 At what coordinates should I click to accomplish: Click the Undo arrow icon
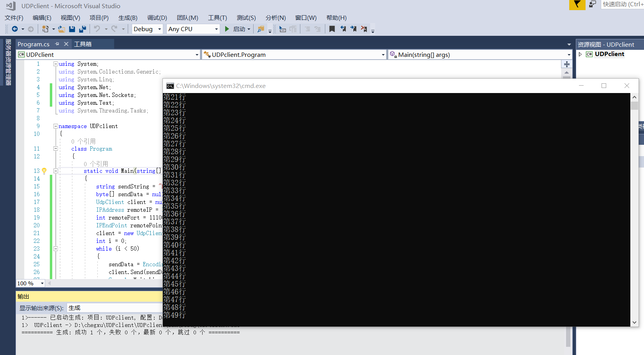pos(97,29)
